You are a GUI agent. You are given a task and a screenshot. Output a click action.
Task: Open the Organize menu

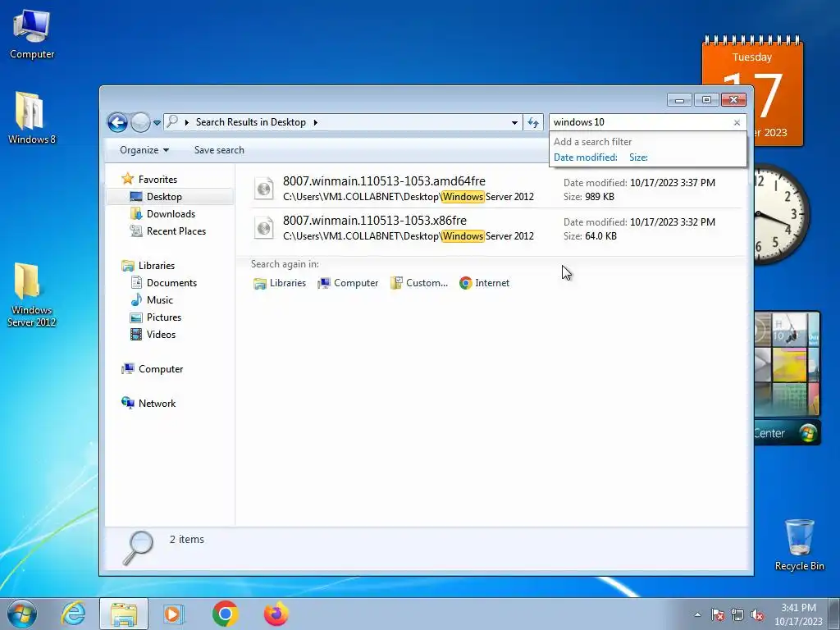coord(144,150)
